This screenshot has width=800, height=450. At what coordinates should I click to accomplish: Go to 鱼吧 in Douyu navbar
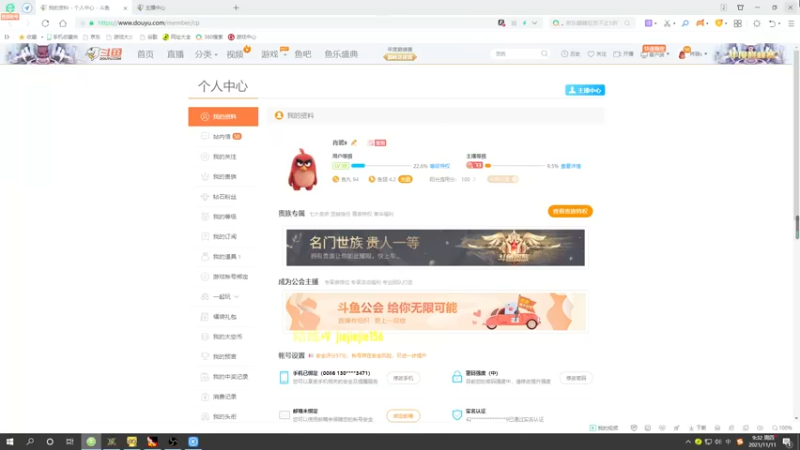point(303,54)
